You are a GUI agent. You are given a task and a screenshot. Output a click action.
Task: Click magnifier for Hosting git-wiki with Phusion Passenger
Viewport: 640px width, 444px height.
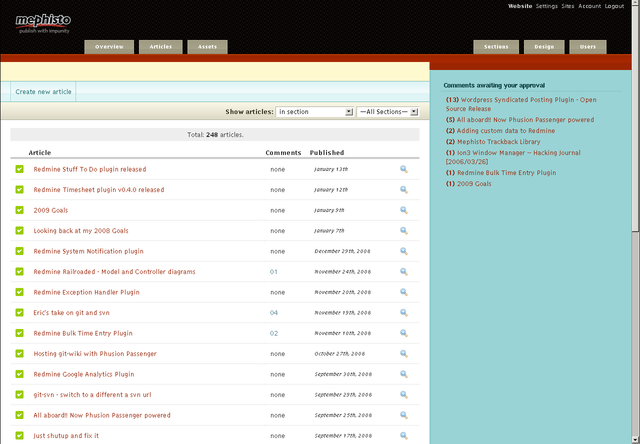pos(404,354)
